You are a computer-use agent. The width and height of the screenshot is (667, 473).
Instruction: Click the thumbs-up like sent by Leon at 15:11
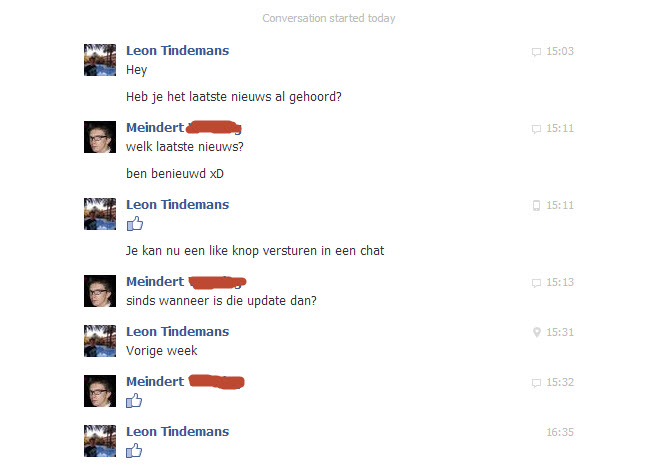pyautogui.click(x=135, y=224)
